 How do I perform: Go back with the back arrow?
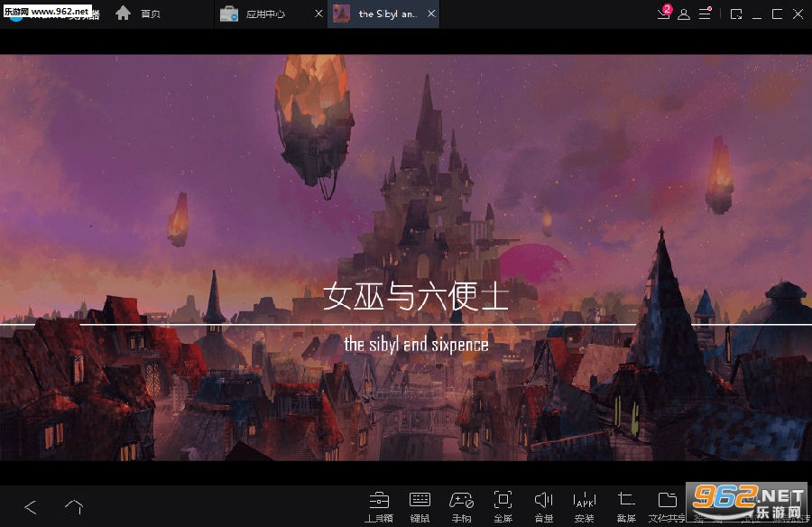point(31,507)
